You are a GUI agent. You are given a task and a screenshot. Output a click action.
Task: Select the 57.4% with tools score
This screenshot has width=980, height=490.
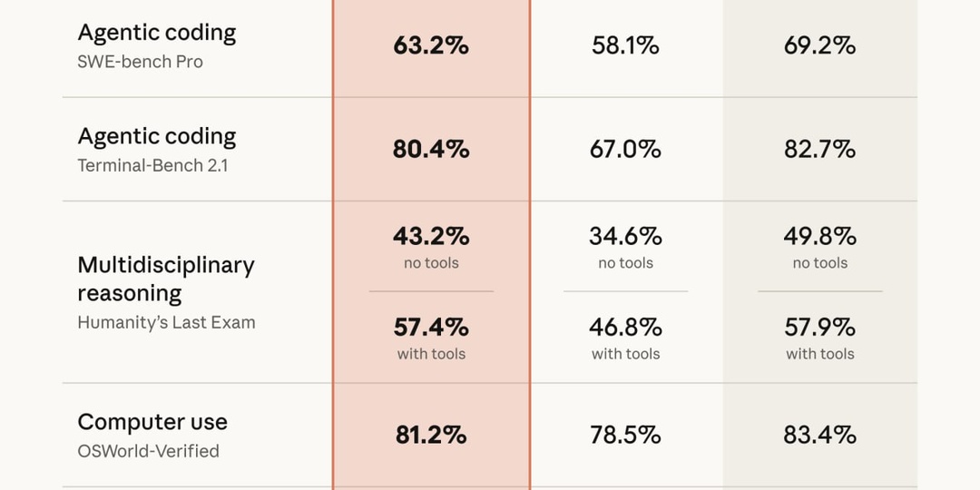431,327
